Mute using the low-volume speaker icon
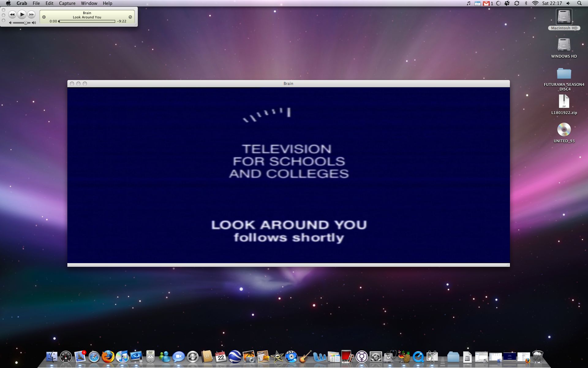 pyautogui.click(x=10, y=23)
